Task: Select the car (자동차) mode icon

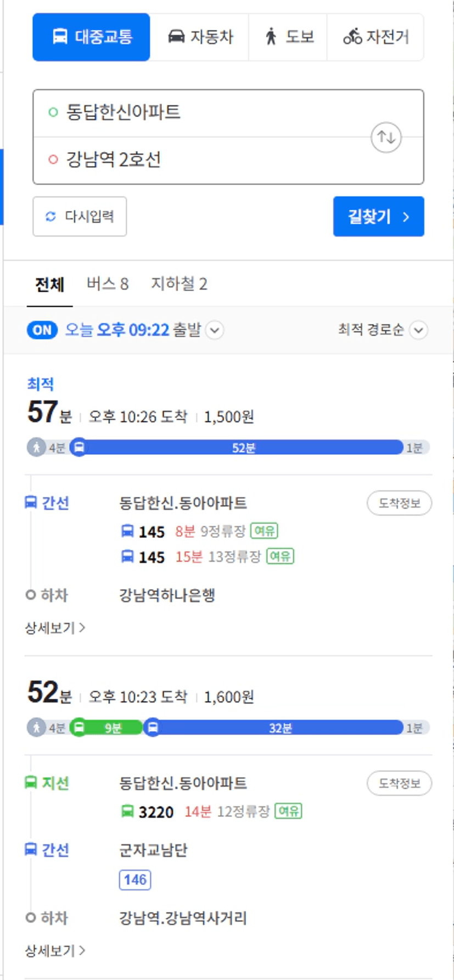Action: point(176,37)
